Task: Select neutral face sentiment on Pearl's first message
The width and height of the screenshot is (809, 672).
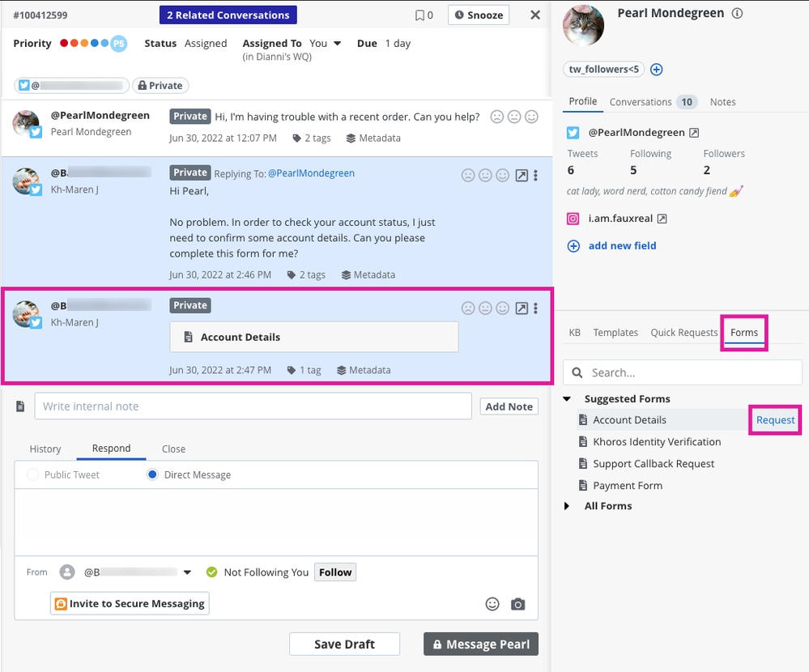Action: click(x=514, y=117)
